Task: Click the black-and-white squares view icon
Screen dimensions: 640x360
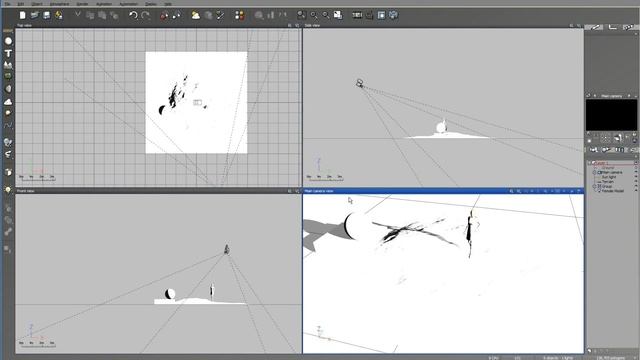Action: [338, 15]
